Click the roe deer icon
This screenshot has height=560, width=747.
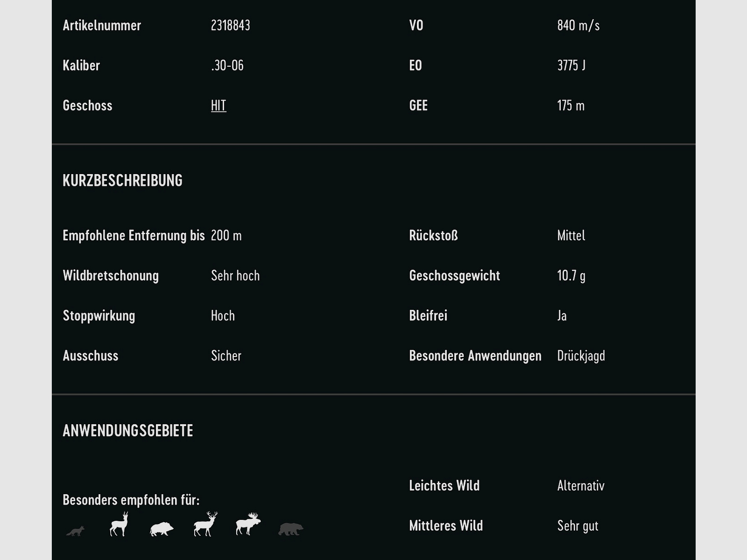(x=119, y=525)
